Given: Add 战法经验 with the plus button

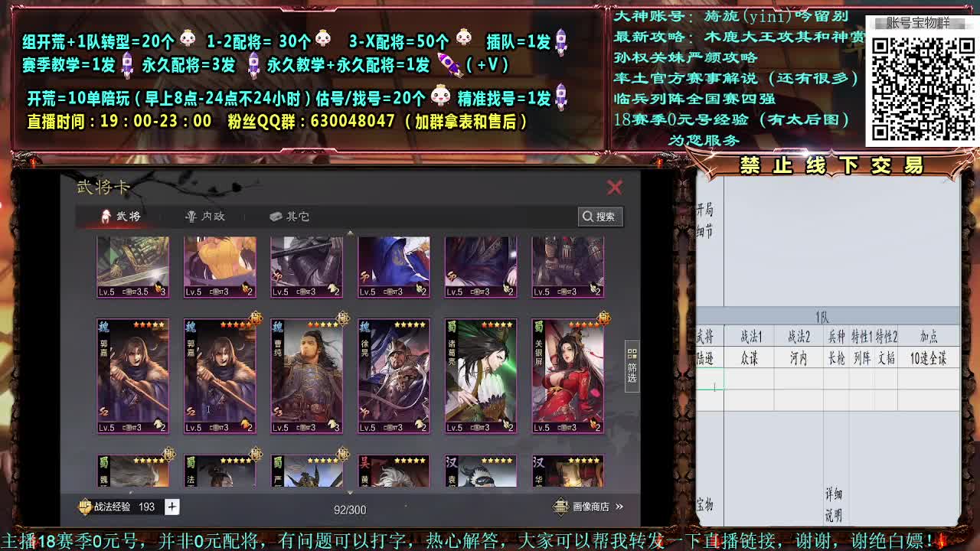Looking at the screenshot, I should [x=172, y=507].
